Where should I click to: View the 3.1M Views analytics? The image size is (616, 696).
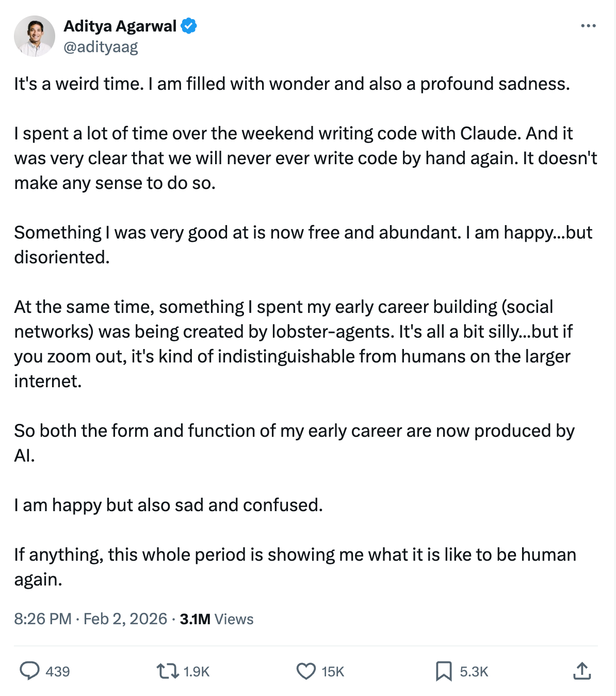[x=217, y=619]
